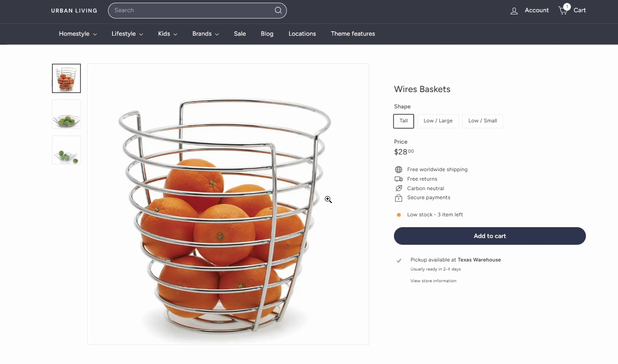
Task: Expand the Homestyle dropdown menu
Action: (x=78, y=34)
